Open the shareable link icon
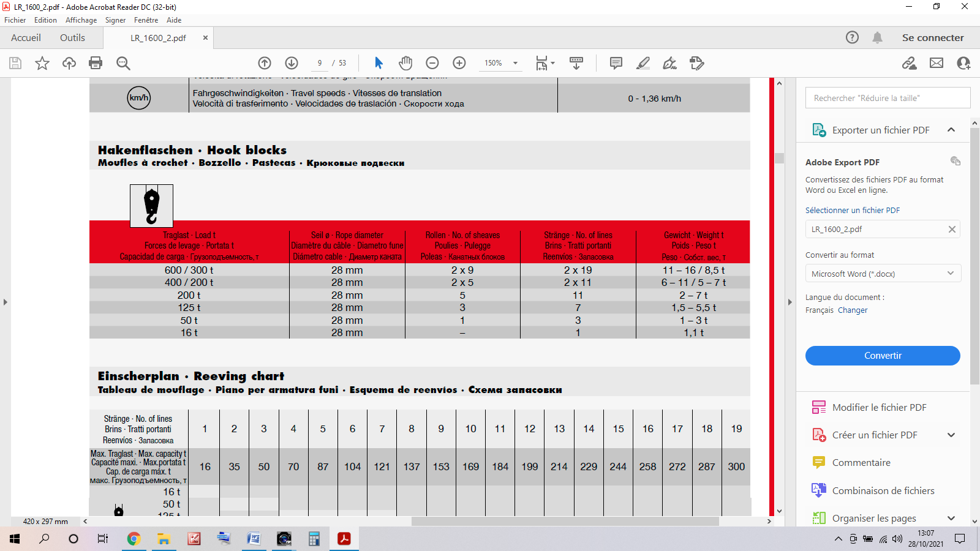980x551 pixels. (910, 63)
